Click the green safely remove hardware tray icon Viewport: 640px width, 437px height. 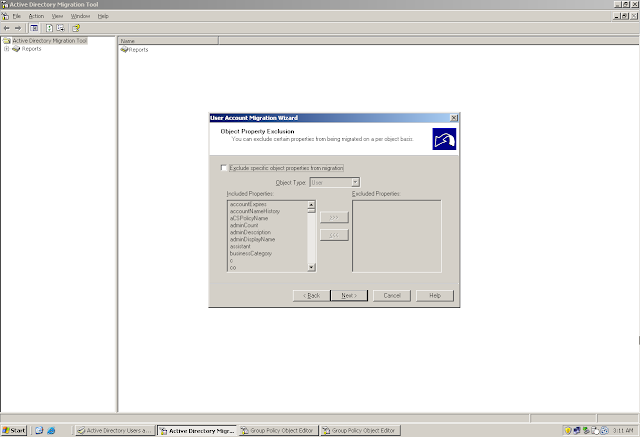(x=586, y=430)
